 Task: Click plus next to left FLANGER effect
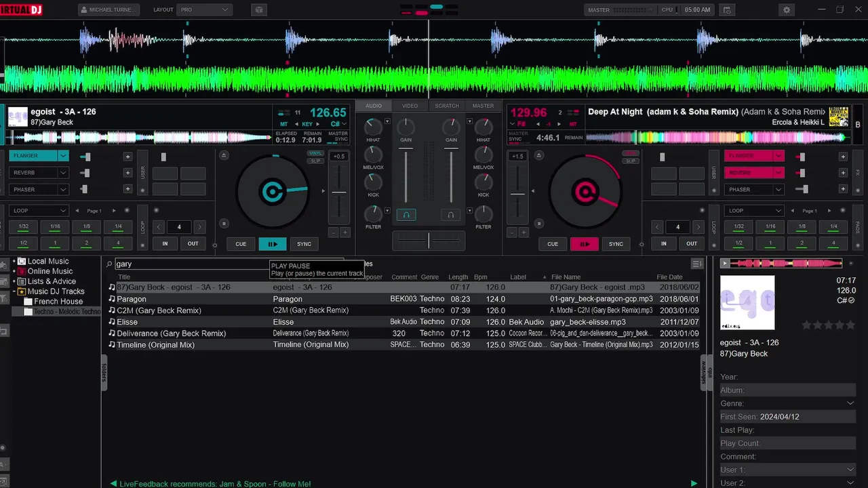127,157
